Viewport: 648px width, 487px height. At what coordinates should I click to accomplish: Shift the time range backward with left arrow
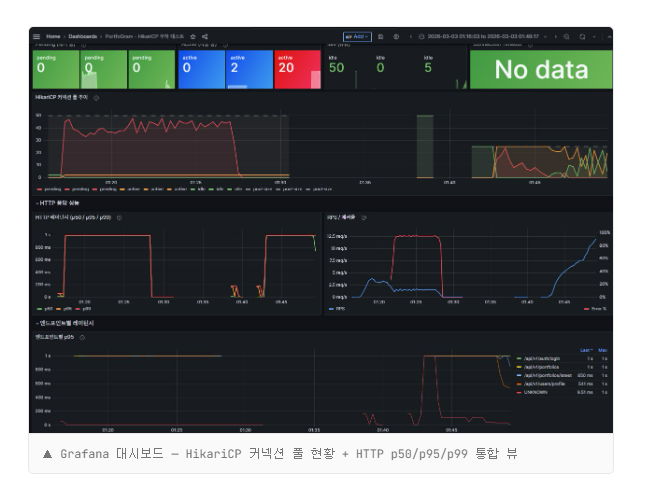click(410, 37)
